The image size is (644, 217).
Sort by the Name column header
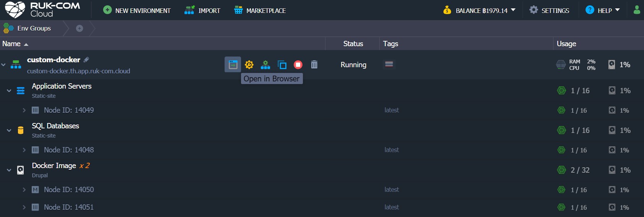pos(15,44)
